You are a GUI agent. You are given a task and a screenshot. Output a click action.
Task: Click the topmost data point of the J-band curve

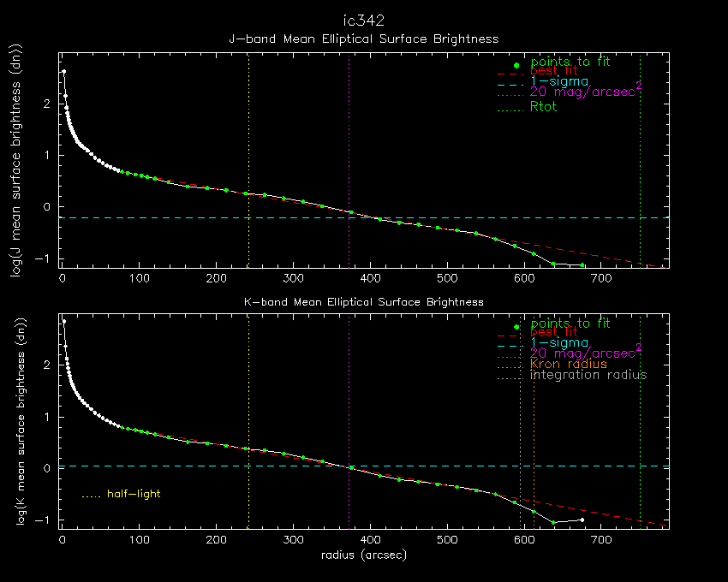pyautogui.click(x=63, y=71)
